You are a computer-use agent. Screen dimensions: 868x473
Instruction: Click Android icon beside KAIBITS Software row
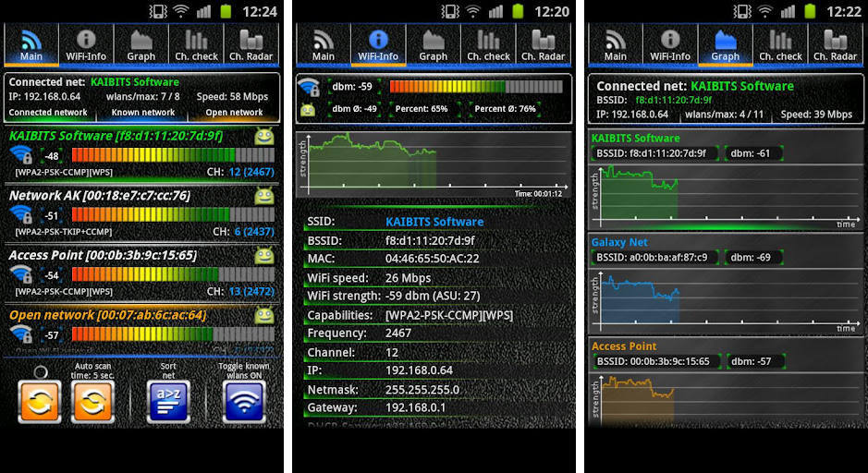point(264,136)
